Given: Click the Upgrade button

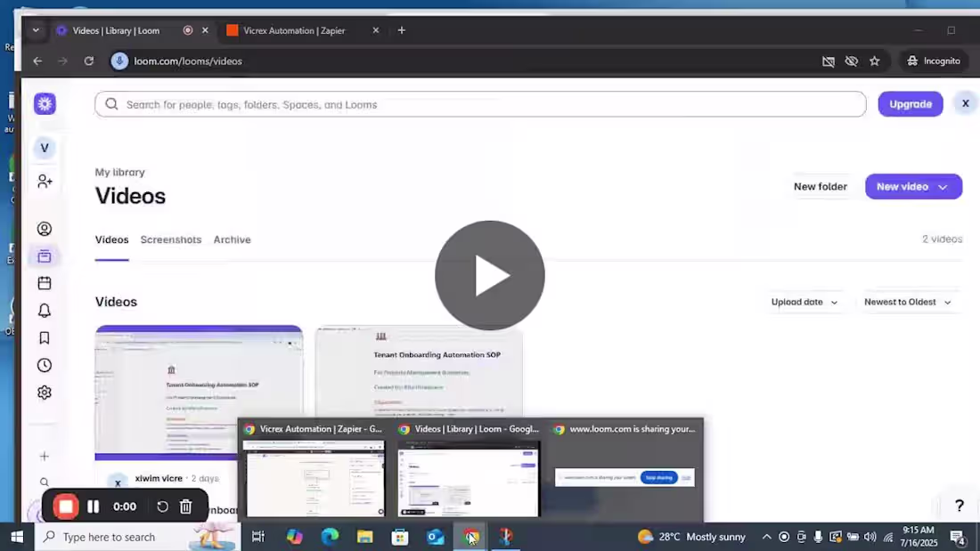Looking at the screenshot, I should tap(910, 104).
